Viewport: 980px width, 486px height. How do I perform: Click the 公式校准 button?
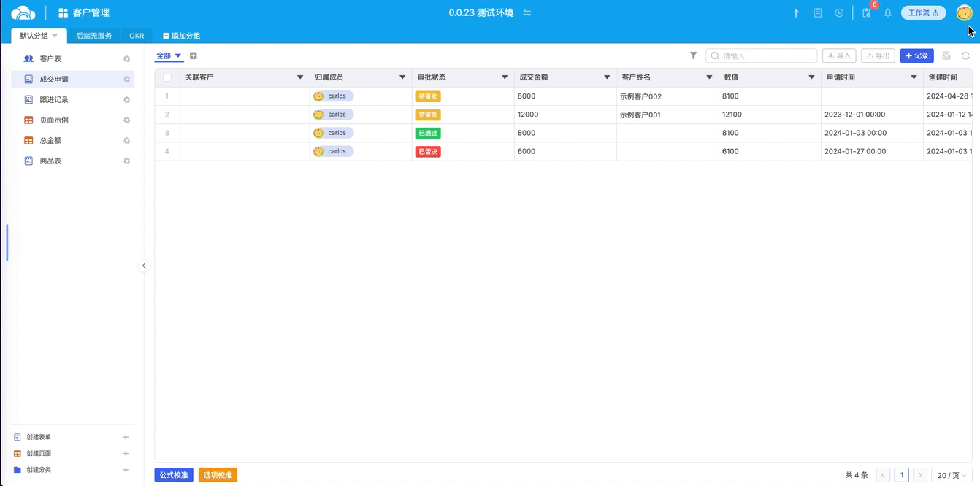pos(174,475)
